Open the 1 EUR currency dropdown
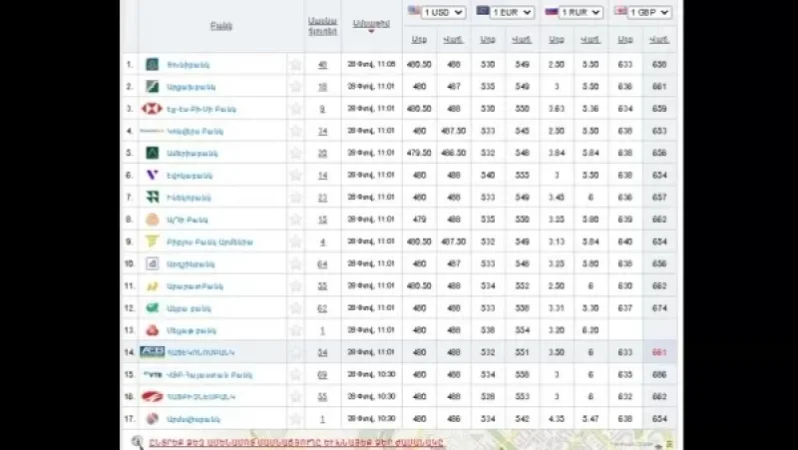The width and height of the screenshot is (798, 450). 513,12
